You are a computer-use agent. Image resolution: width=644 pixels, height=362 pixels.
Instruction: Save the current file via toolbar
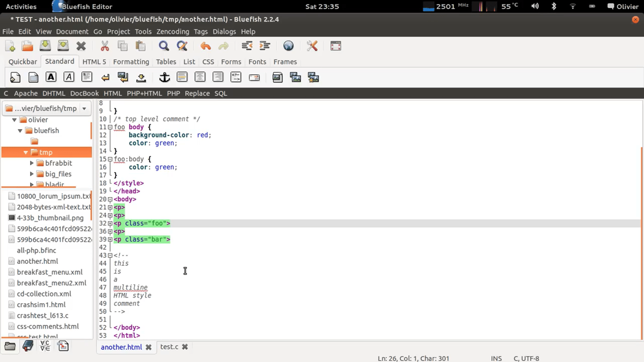coord(45,46)
